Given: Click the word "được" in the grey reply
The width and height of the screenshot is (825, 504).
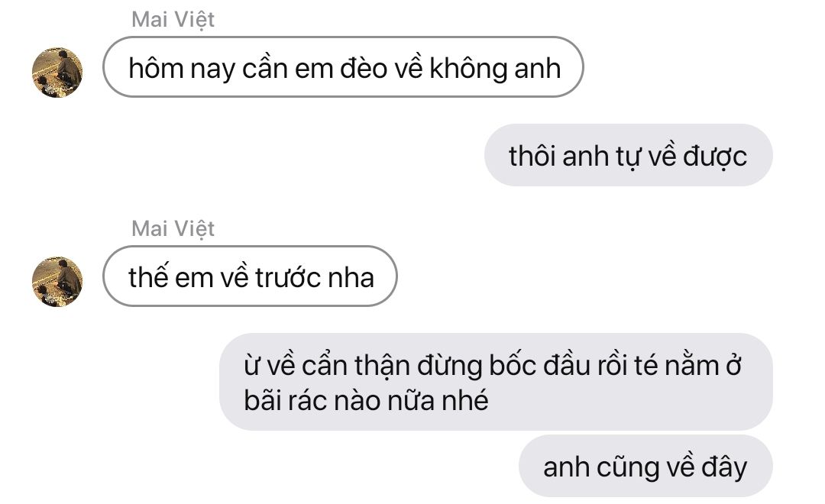Looking at the screenshot, I should point(715,158).
